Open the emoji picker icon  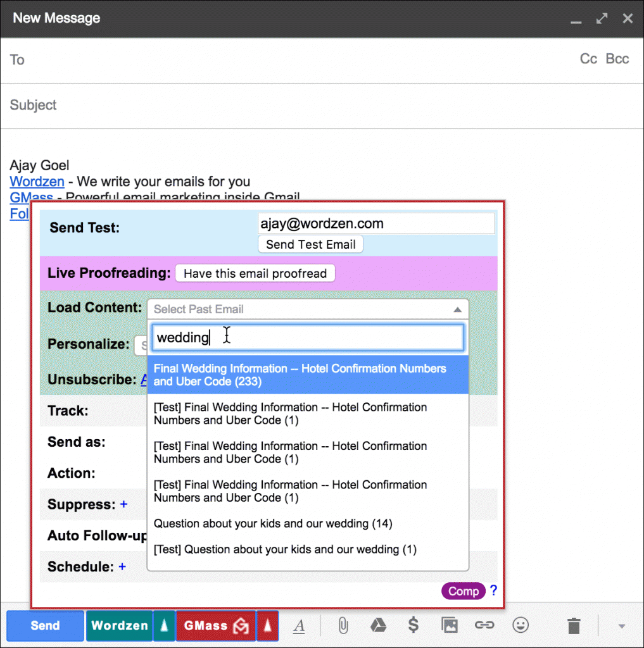521,626
